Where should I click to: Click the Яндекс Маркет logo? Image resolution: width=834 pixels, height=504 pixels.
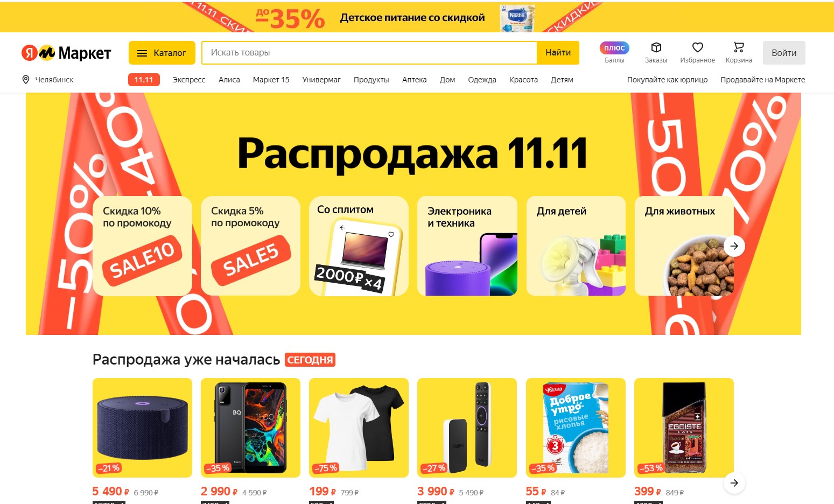coord(66,53)
